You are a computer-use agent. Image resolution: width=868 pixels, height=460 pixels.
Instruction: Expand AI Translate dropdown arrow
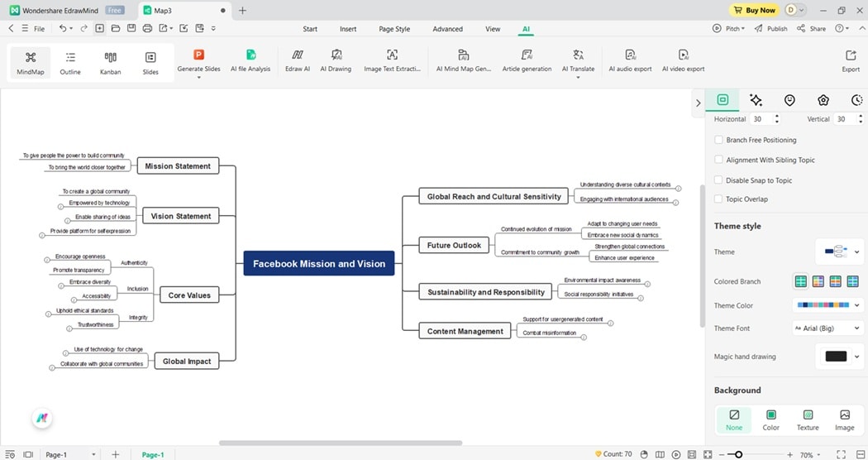pos(578,78)
